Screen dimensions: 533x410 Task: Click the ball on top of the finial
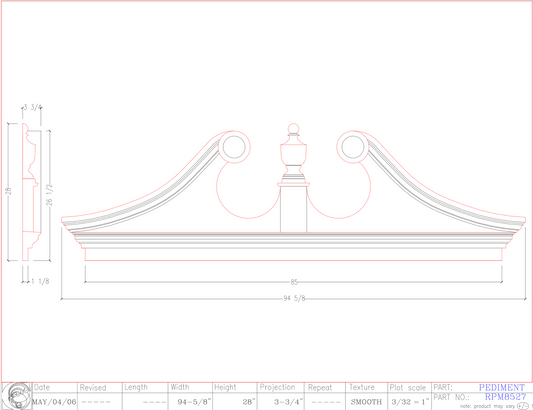tap(294, 129)
